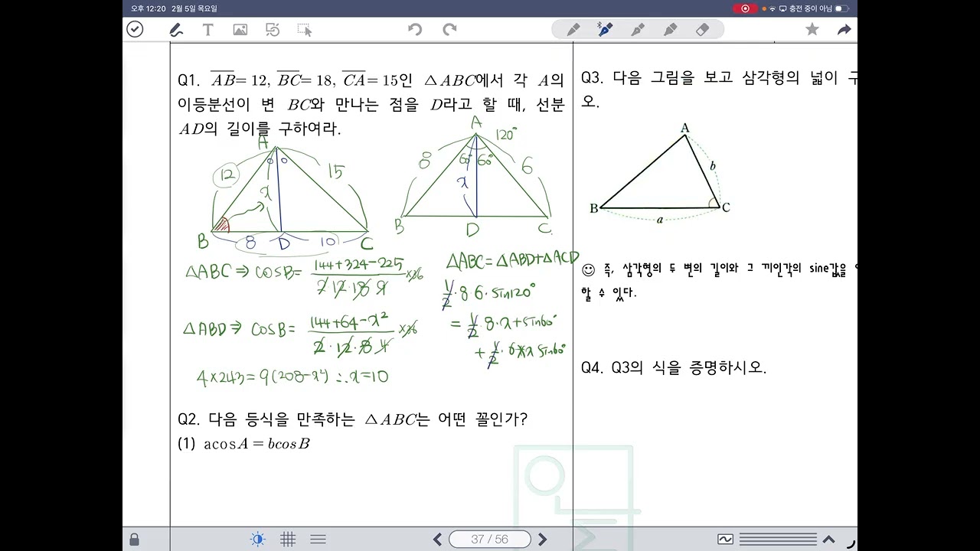
Task: Tap the Q2. question text line
Action: (x=353, y=419)
